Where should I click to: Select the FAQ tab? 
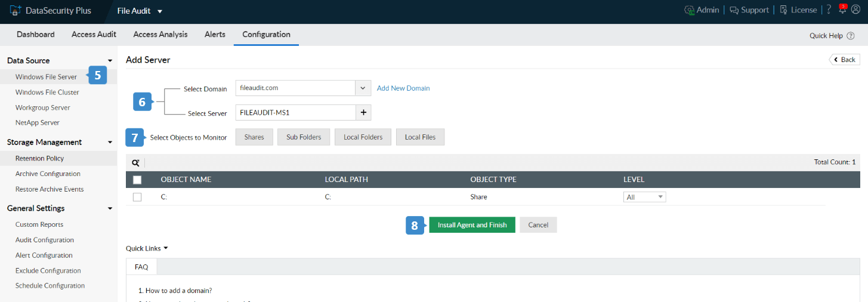pos(141,267)
